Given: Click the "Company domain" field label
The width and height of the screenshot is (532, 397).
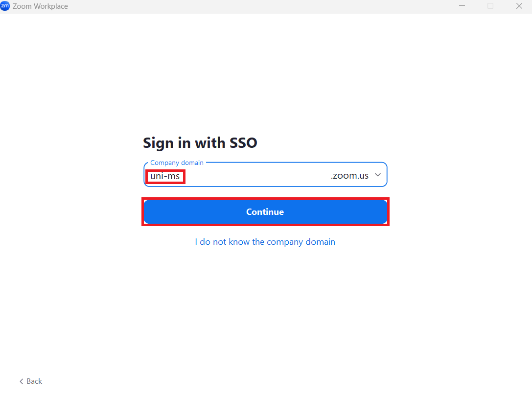Looking at the screenshot, I should [177, 163].
